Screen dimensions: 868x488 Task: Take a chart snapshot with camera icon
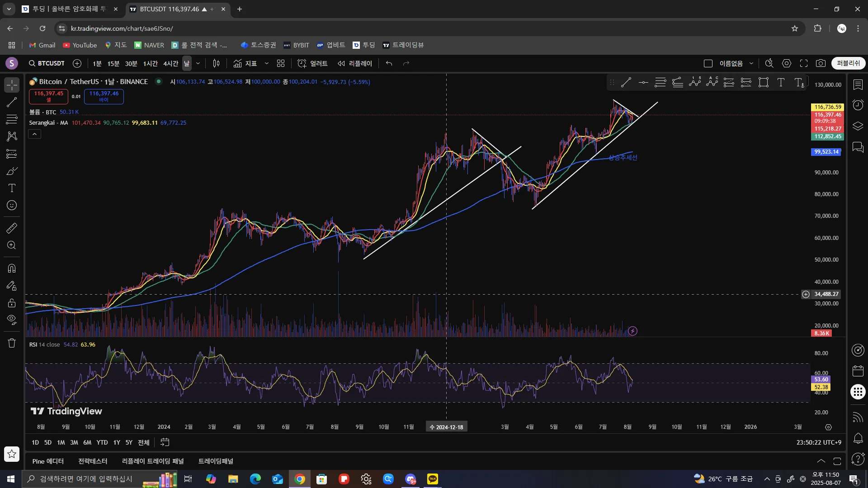(x=821, y=64)
